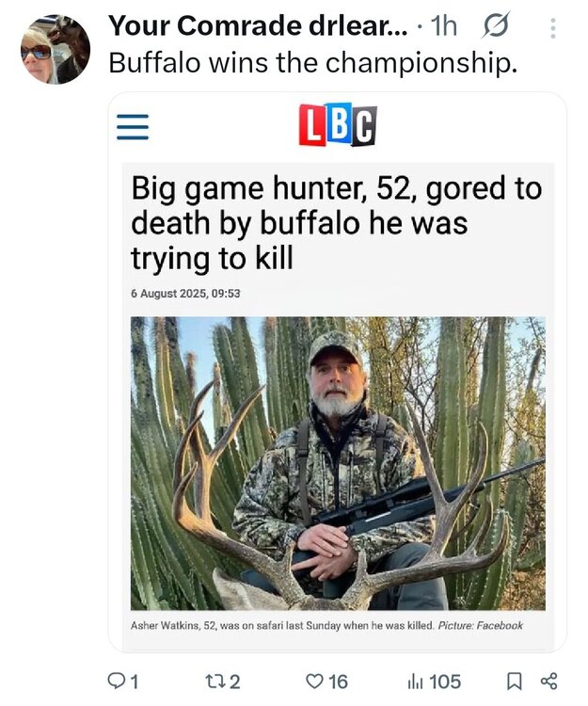Click the 105 view count number
This screenshot has width=588, height=706.
(445, 681)
